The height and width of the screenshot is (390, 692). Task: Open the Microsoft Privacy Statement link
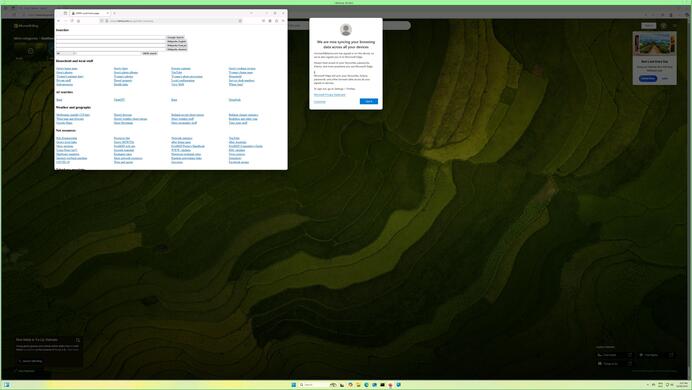[x=330, y=95]
